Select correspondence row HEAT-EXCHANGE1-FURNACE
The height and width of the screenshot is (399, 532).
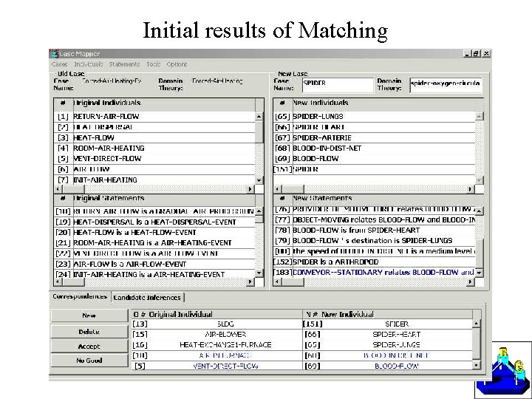click(x=302, y=345)
